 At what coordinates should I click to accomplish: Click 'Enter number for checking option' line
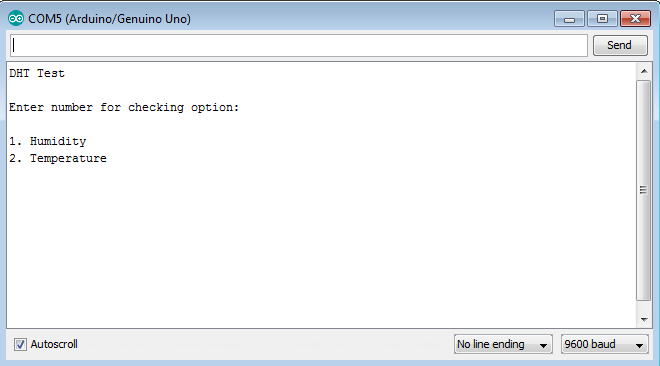124,108
